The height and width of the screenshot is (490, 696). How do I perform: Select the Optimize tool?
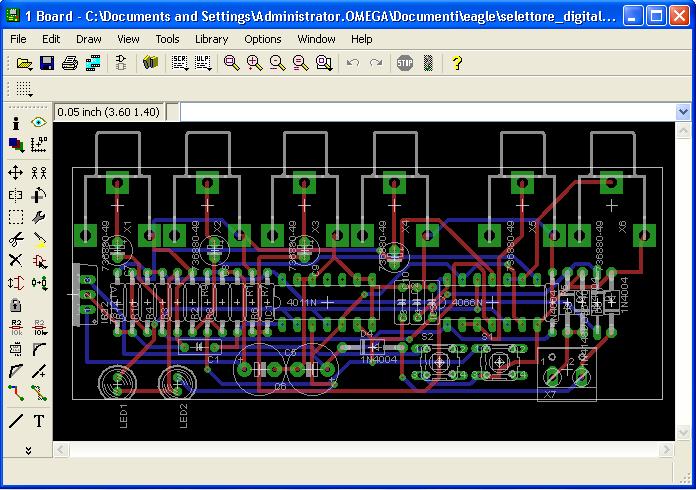pos(39,371)
